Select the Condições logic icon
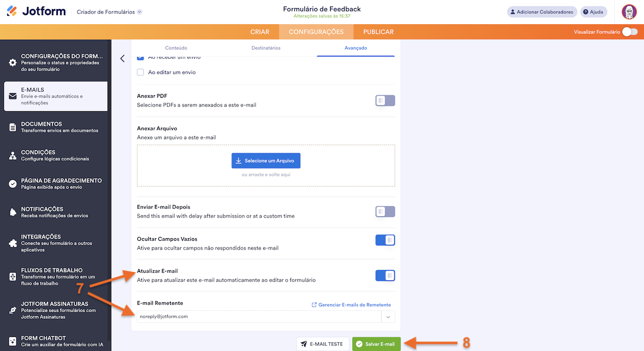644x351 pixels. click(x=13, y=156)
